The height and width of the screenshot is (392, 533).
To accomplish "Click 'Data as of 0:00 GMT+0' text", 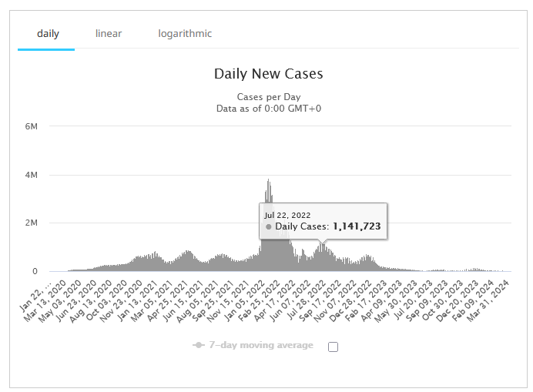I will click(269, 109).
